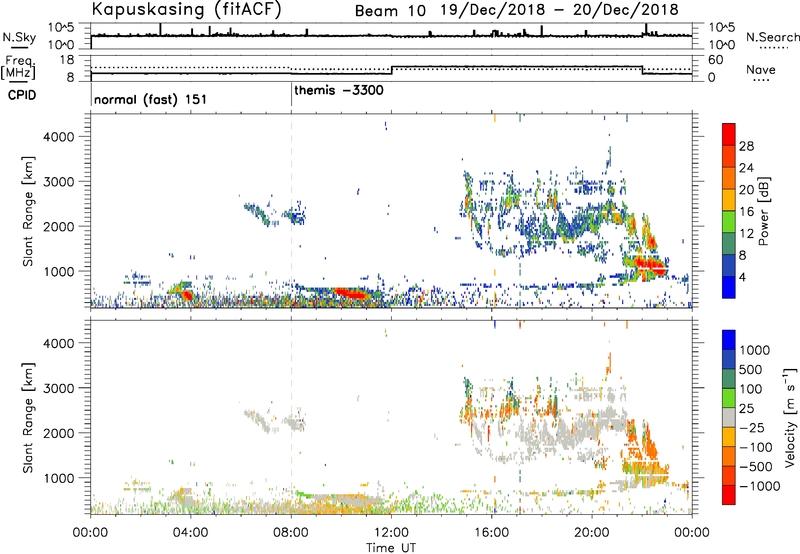Click the 4 label on Power colorbar
Viewport: 800px width, 554px height.
pos(742,277)
